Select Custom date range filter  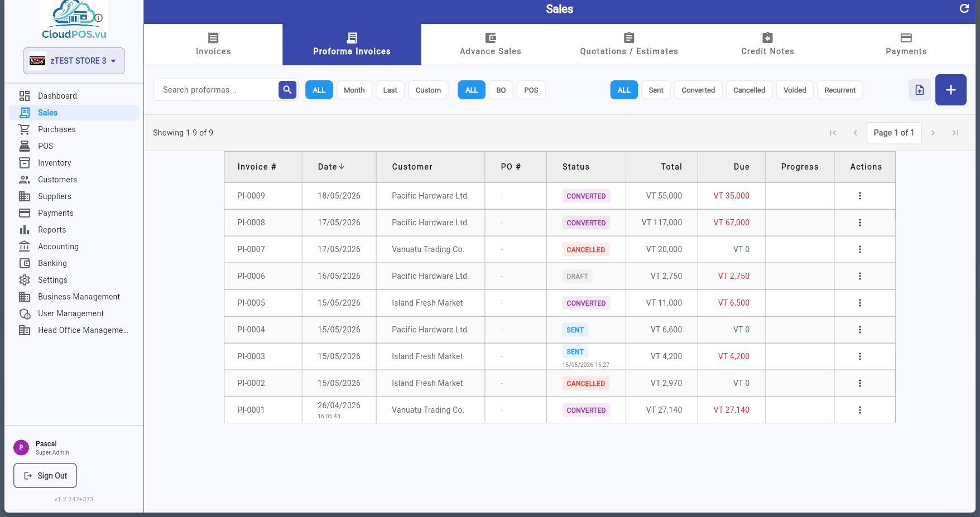[x=428, y=90]
